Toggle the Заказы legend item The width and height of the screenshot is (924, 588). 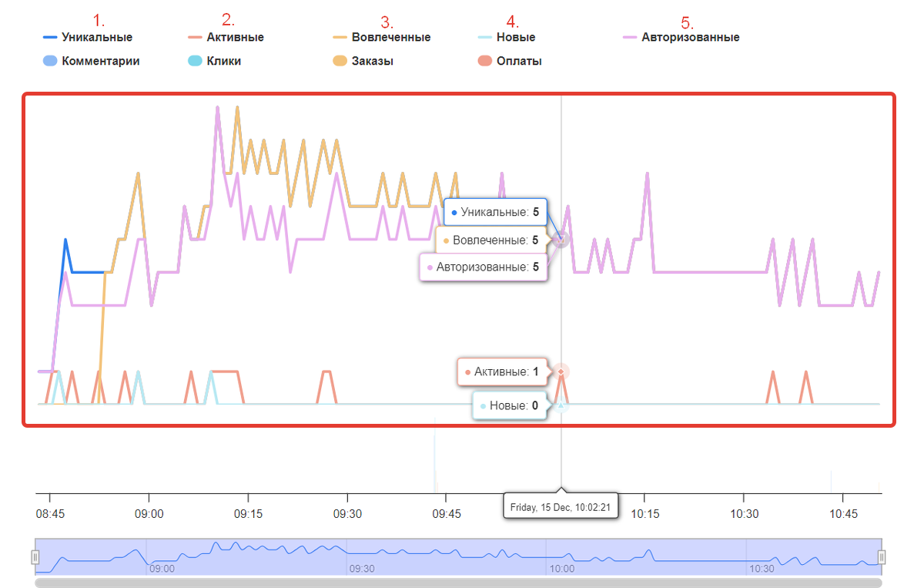tap(363, 61)
